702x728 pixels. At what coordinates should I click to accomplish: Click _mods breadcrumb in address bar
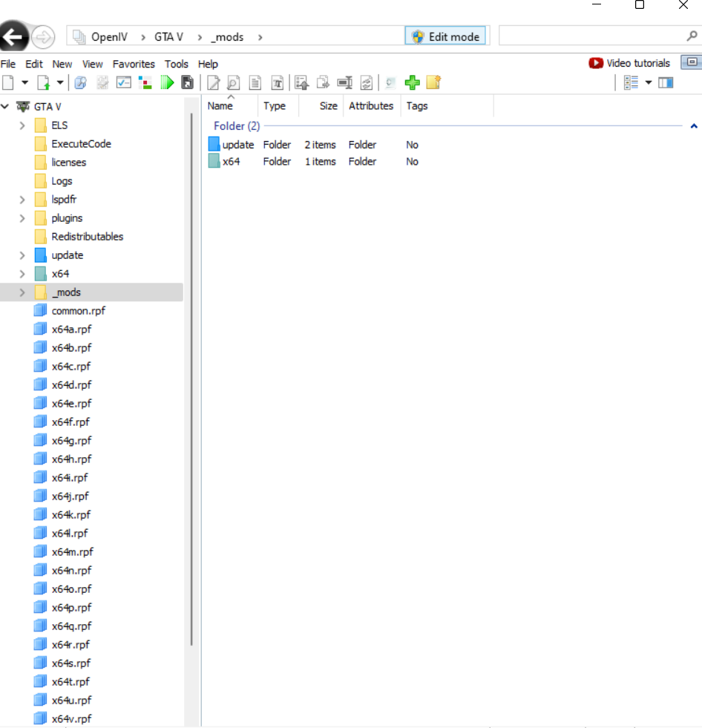tap(227, 36)
